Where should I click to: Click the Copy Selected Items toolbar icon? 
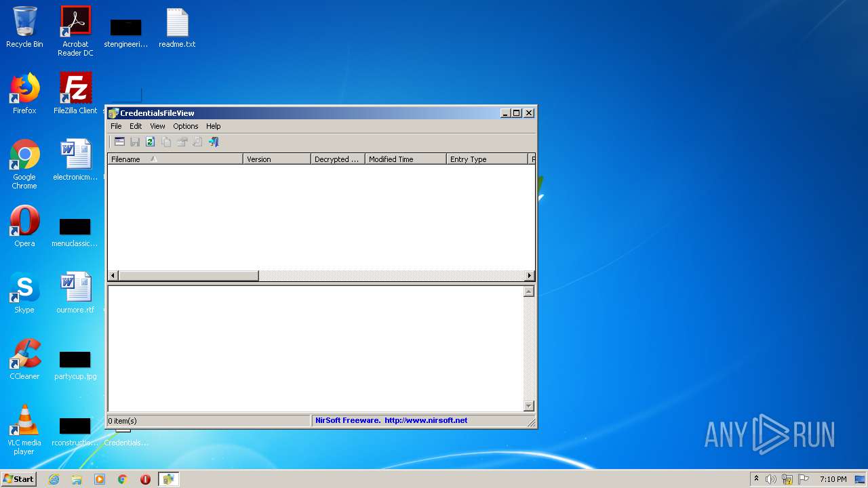point(166,142)
